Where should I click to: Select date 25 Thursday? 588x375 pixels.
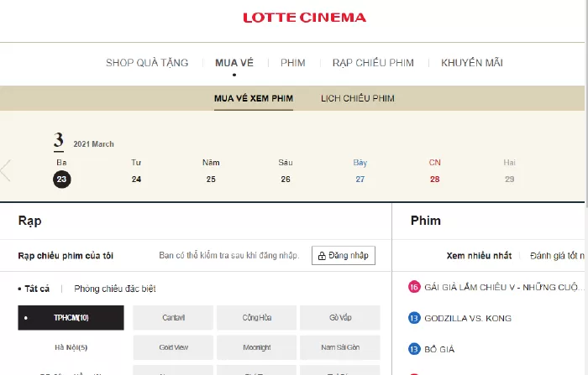click(x=211, y=179)
